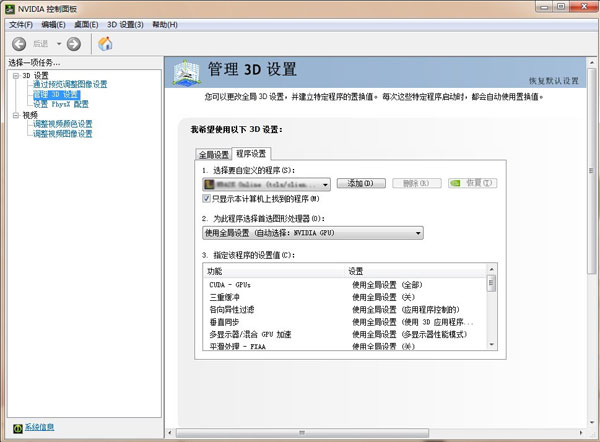The height and width of the screenshot is (442, 600).
Task: Open the 编辑(E) menu
Action: pos(53,25)
